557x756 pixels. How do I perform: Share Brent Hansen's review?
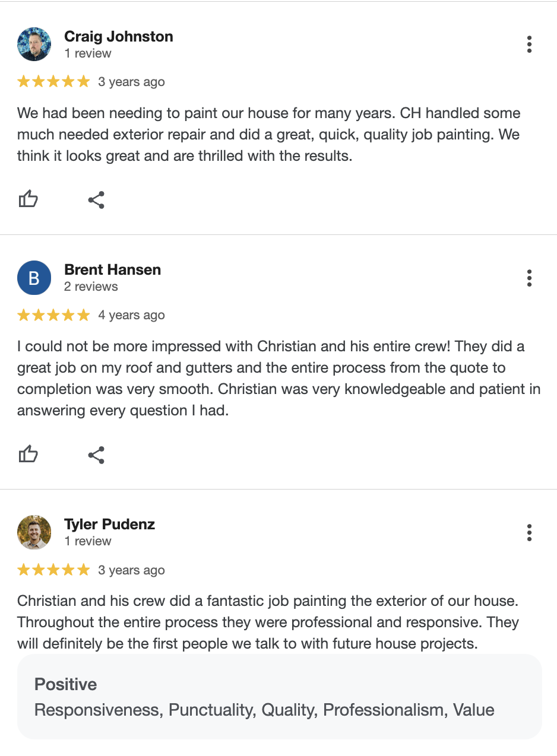pyautogui.click(x=96, y=455)
